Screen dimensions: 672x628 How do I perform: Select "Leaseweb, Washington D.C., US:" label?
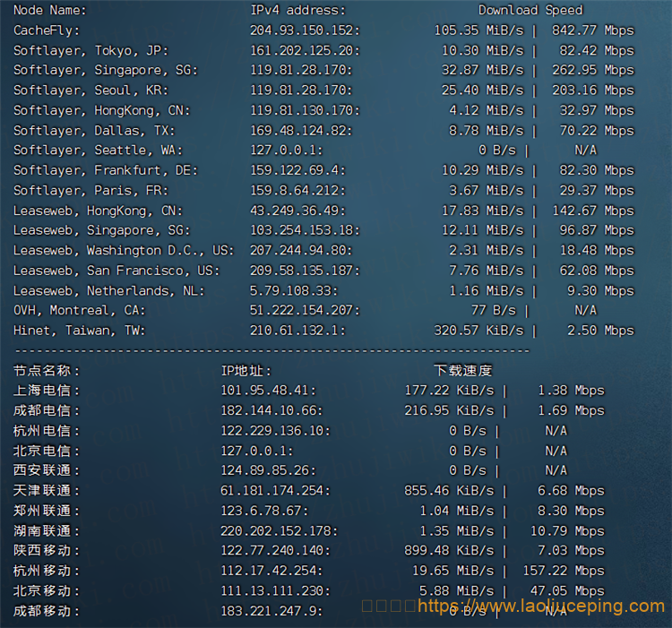pos(124,251)
